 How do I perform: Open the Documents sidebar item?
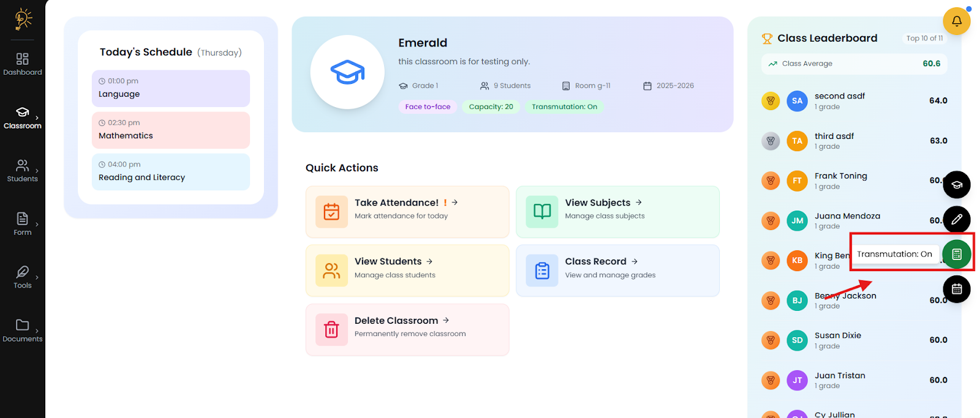coord(23,330)
